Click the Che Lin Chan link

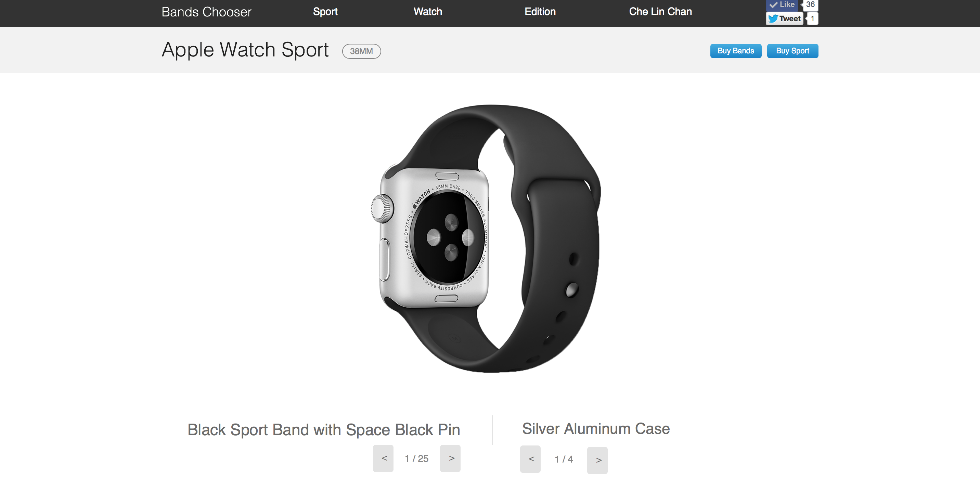coord(660,12)
